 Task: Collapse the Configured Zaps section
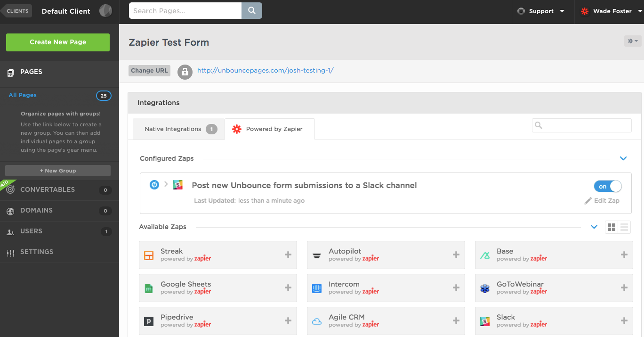623,158
